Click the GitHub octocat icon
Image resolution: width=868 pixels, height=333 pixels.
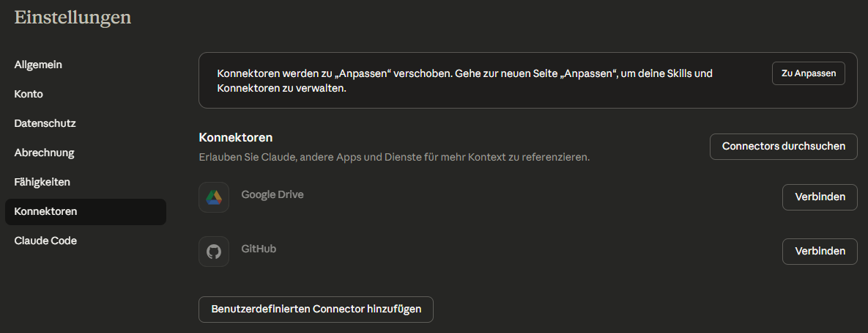click(x=214, y=252)
